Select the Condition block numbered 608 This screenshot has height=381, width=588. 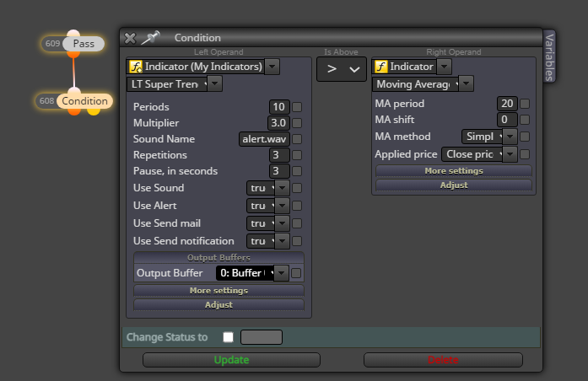point(74,101)
